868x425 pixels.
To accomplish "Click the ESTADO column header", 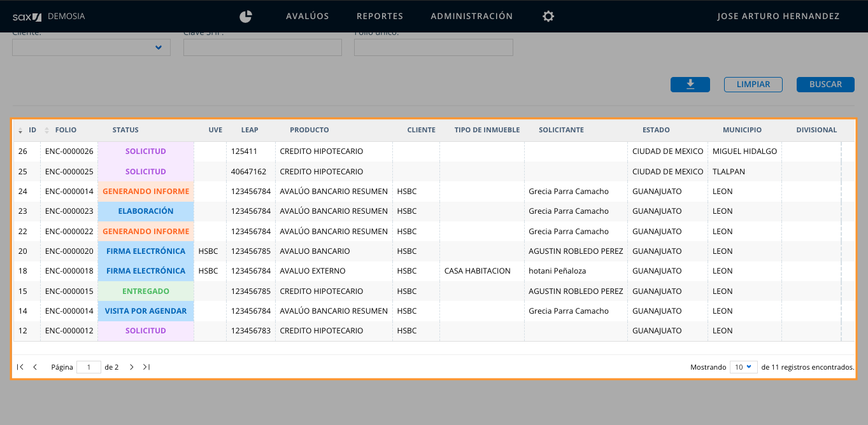I will (x=656, y=130).
